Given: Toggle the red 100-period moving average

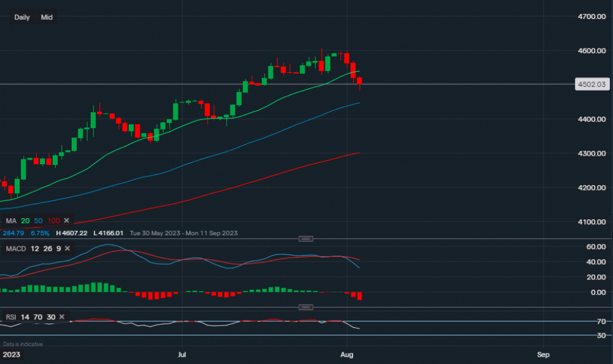Looking at the screenshot, I should pyautogui.click(x=53, y=221).
